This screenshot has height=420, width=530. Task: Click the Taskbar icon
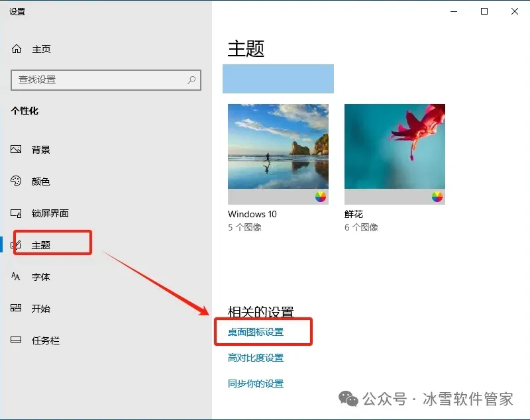[x=16, y=340]
